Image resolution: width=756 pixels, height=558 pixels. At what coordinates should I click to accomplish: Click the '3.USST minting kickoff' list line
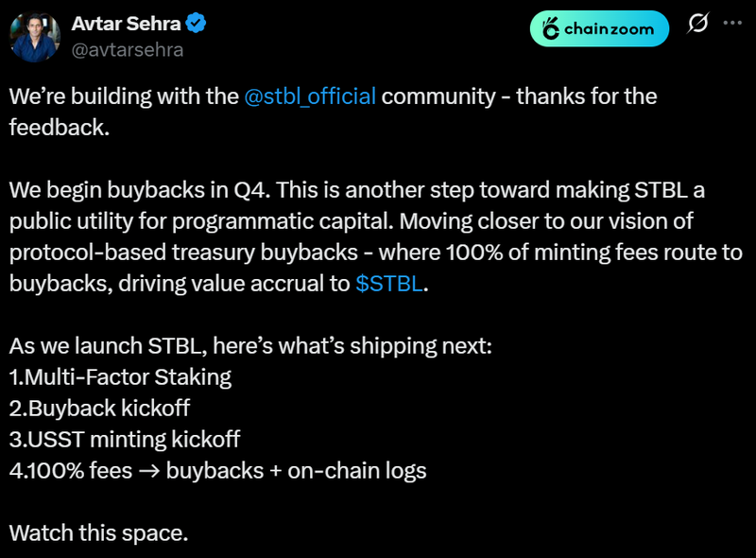[125, 440]
